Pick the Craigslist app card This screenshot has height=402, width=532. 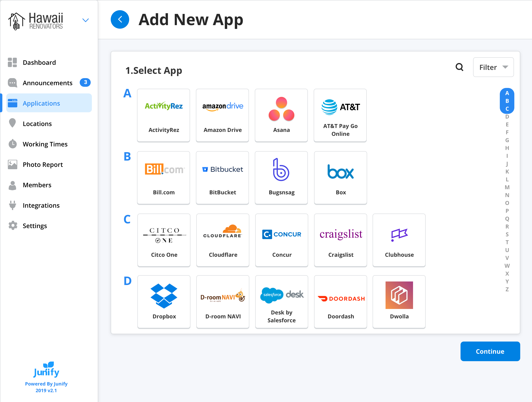[x=341, y=240]
